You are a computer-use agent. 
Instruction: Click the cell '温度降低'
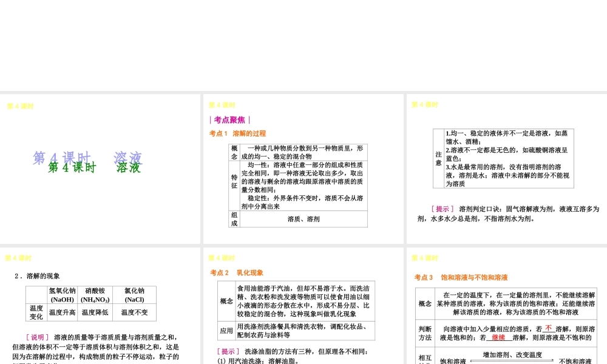pos(95,312)
